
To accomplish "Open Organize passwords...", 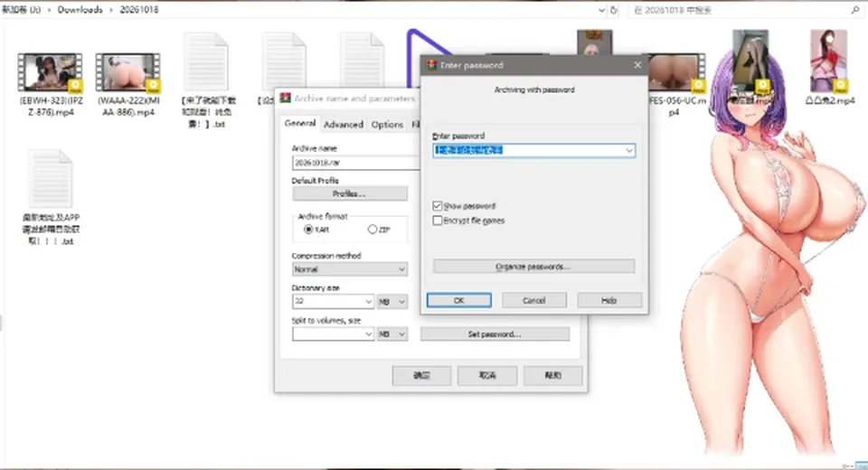I will click(533, 267).
